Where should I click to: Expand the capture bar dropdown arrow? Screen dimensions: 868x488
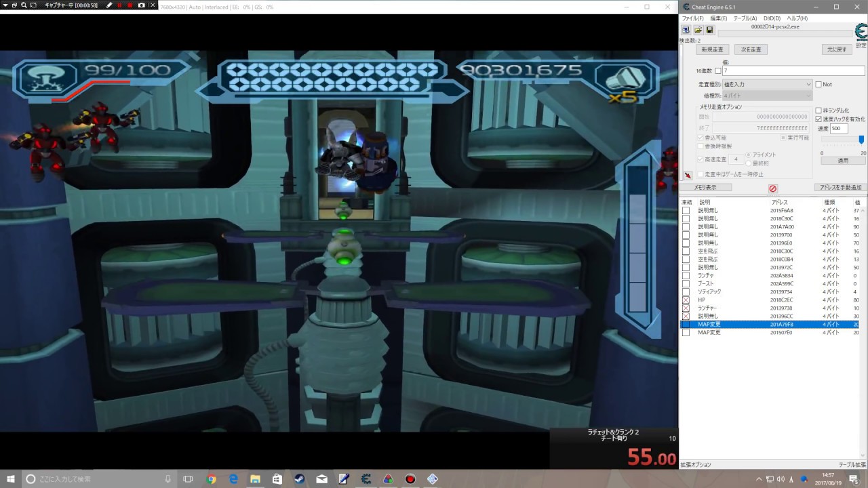point(4,5)
